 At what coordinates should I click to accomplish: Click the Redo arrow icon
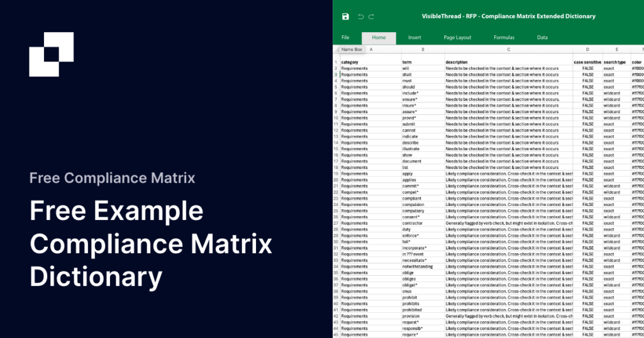click(x=371, y=16)
